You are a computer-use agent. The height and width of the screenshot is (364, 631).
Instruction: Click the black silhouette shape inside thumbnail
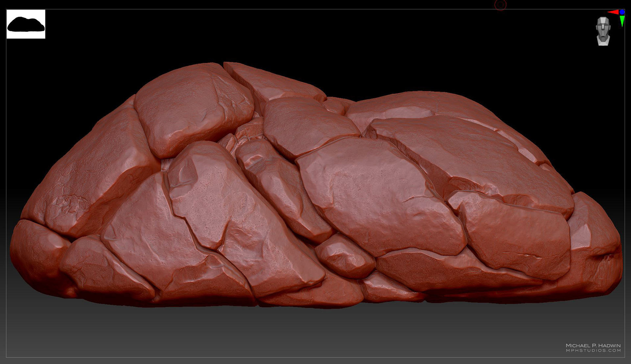[x=26, y=25]
